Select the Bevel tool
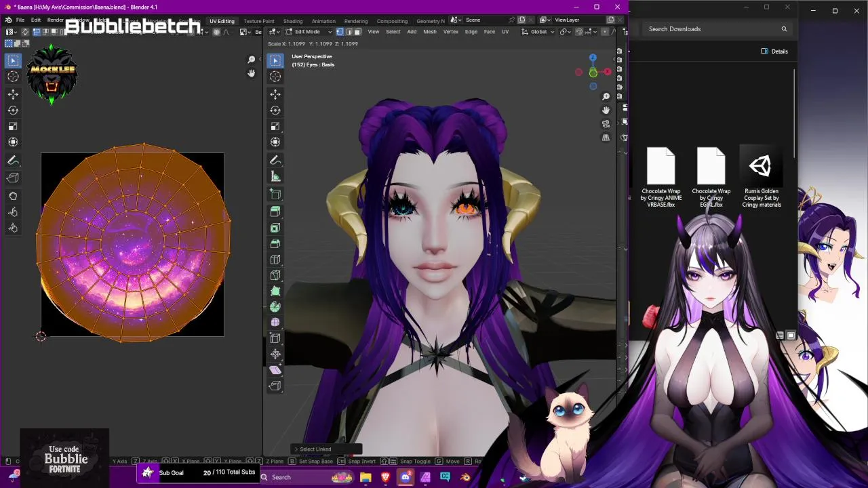The image size is (868, 488). [x=275, y=243]
